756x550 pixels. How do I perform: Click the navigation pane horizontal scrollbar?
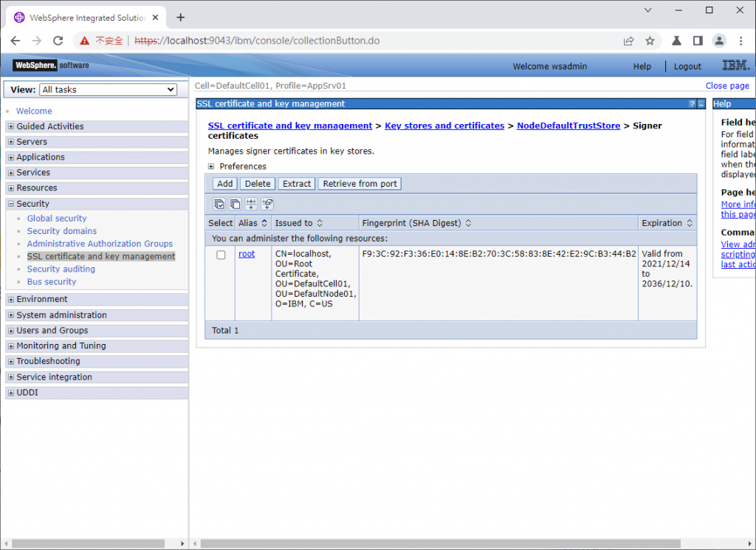pyautogui.click(x=89, y=544)
